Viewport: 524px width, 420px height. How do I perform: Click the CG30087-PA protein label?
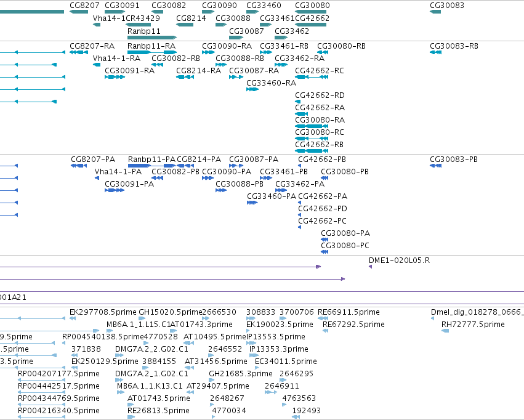(x=254, y=159)
